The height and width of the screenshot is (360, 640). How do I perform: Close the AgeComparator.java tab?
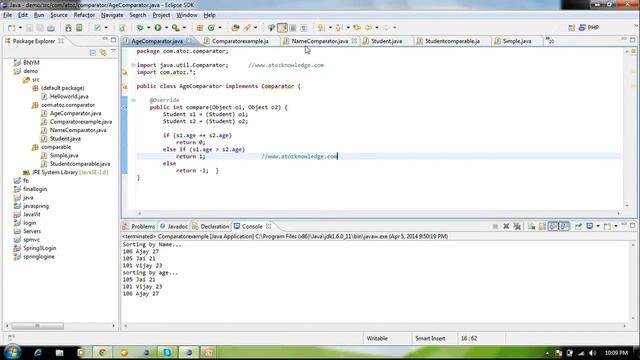(189, 41)
